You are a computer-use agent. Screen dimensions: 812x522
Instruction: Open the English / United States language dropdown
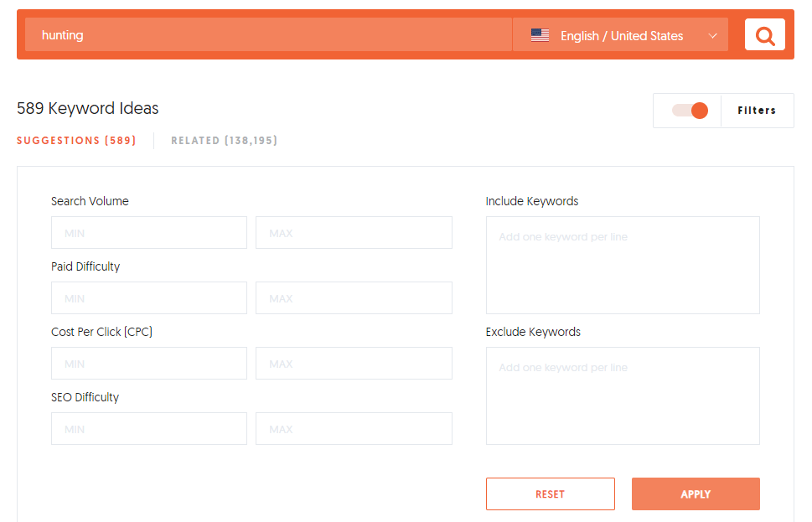(620, 34)
